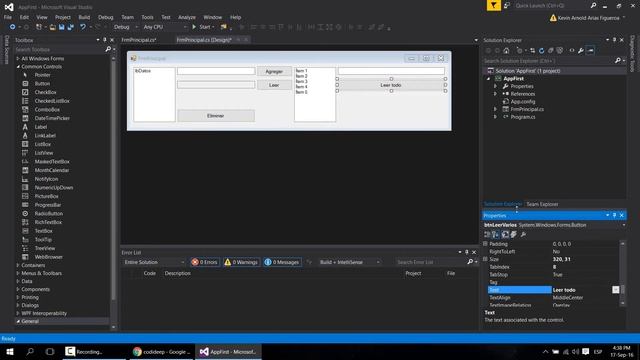Switch Properties to Categorized view
This screenshot has height=360, width=640.
(x=487, y=234)
